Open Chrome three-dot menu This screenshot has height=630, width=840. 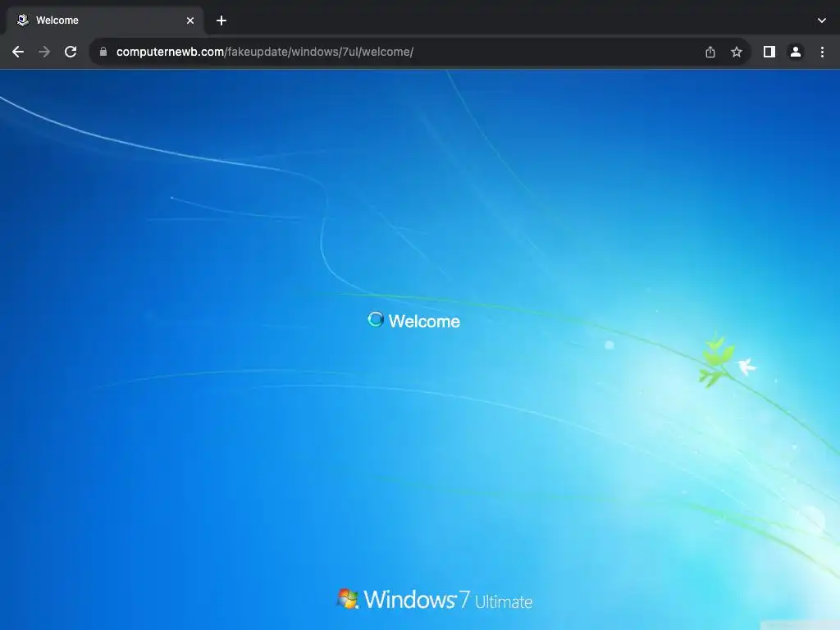[822, 52]
